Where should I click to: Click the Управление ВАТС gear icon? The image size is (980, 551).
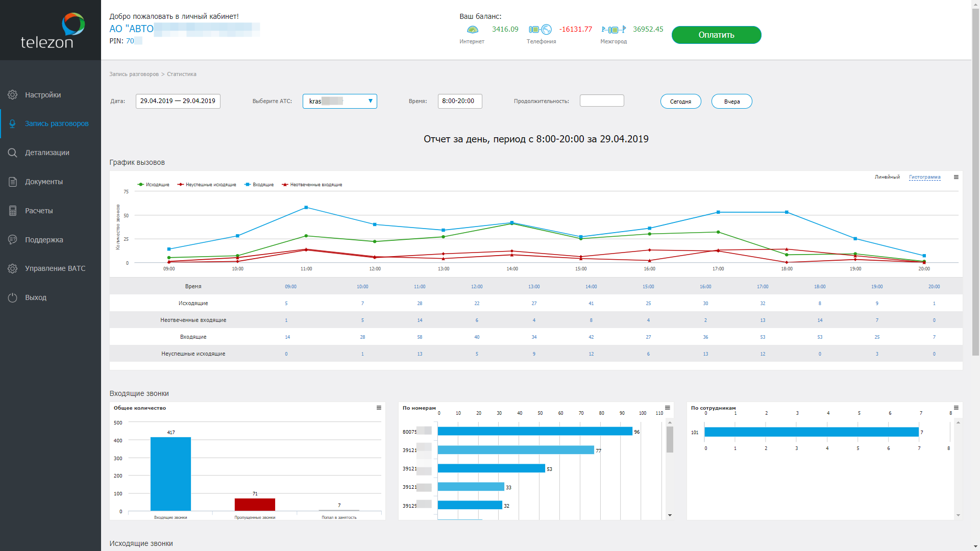point(13,268)
